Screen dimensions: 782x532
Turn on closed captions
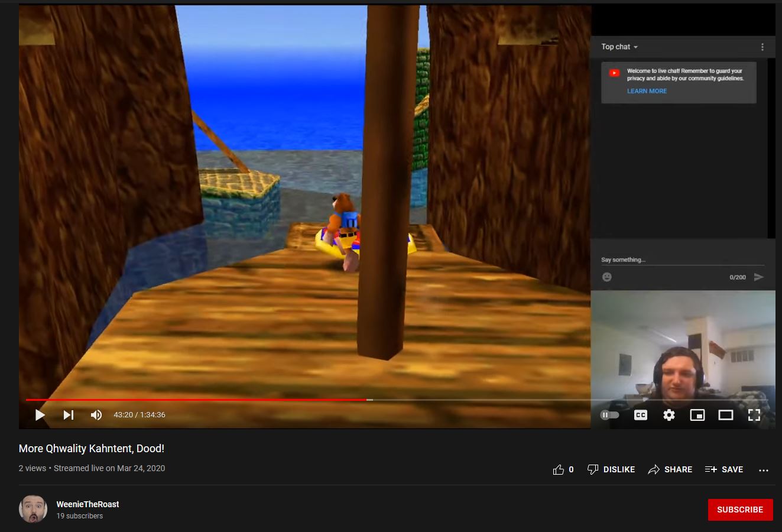[x=641, y=415]
